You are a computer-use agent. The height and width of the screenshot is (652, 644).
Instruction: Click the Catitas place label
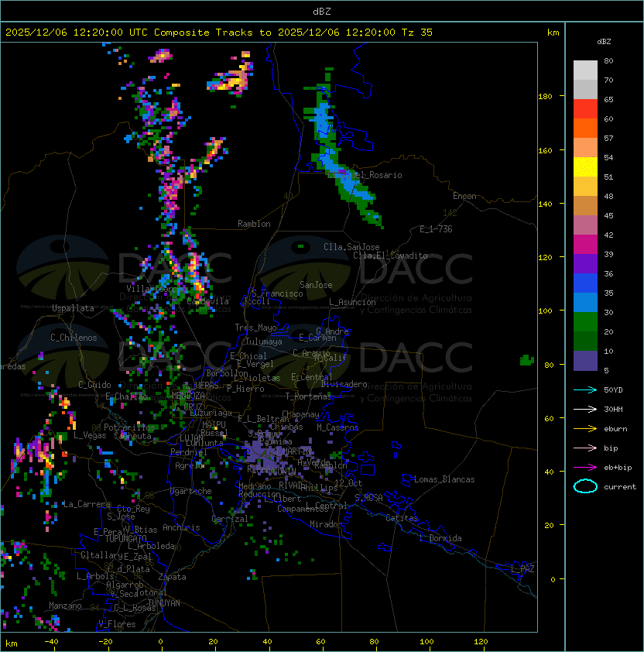pyautogui.click(x=402, y=518)
